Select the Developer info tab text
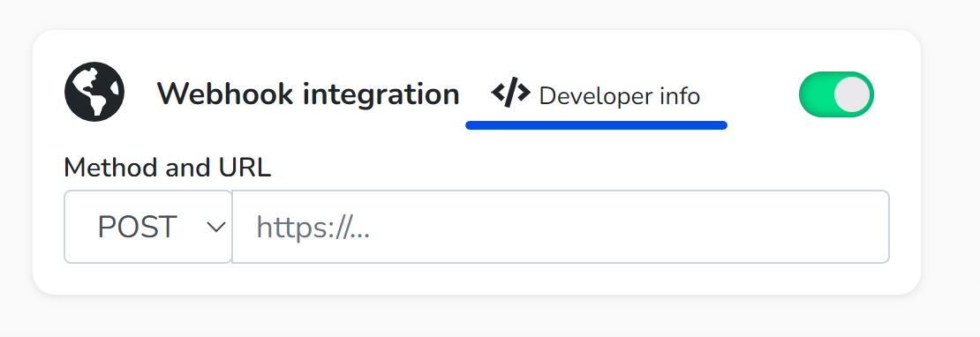This screenshot has width=980, height=337. 620,96
